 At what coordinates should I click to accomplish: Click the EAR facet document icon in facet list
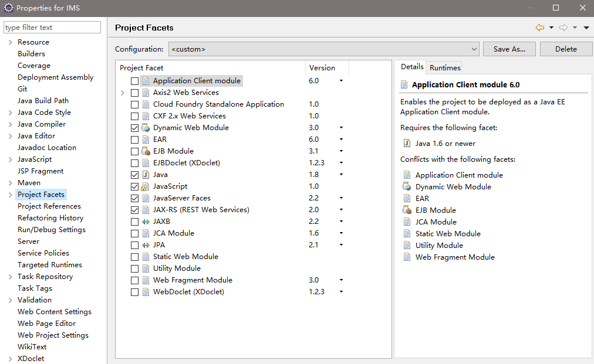click(x=146, y=140)
